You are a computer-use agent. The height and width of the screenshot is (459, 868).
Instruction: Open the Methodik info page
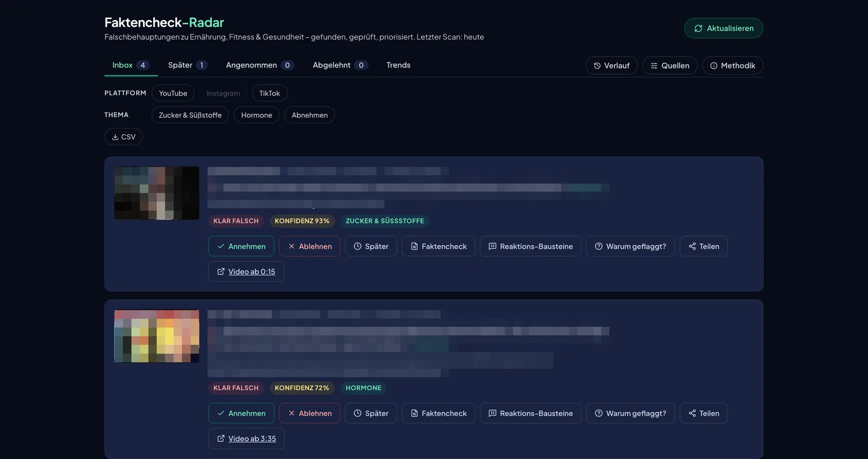click(733, 65)
